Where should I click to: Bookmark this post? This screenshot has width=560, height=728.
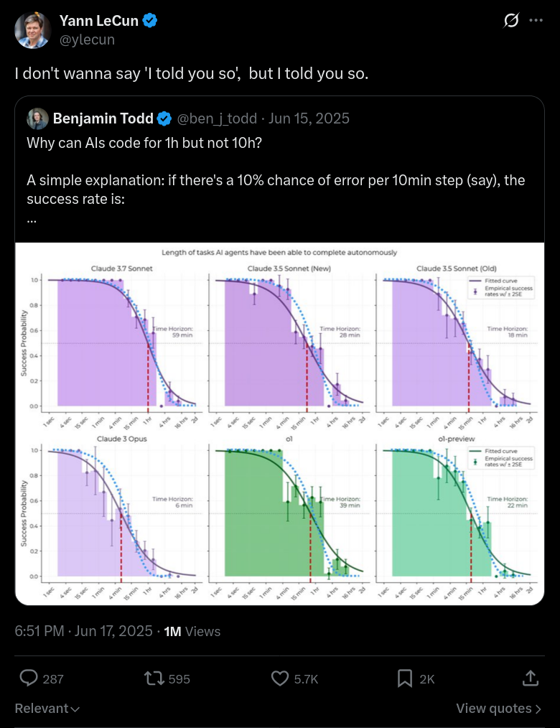[x=405, y=678]
